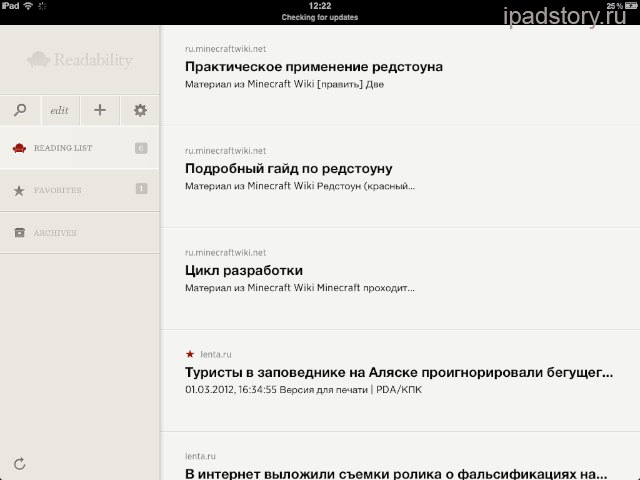Click the Favorites count badge
The image size is (640, 480).
coord(141,189)
